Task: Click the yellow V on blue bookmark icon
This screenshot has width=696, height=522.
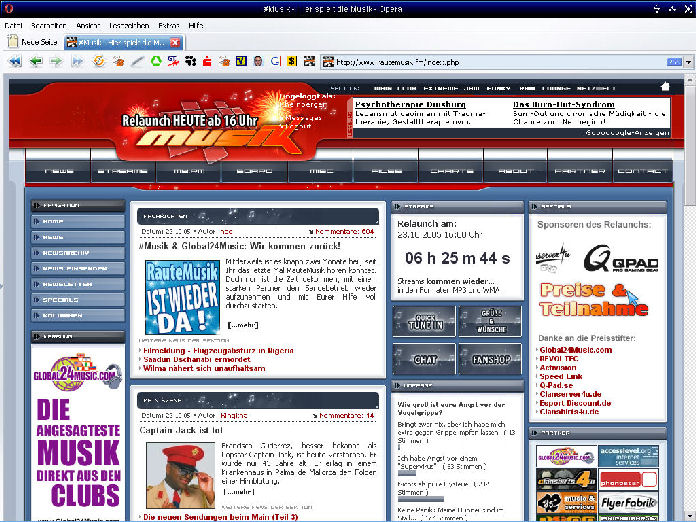Action: tap(241, 61)
